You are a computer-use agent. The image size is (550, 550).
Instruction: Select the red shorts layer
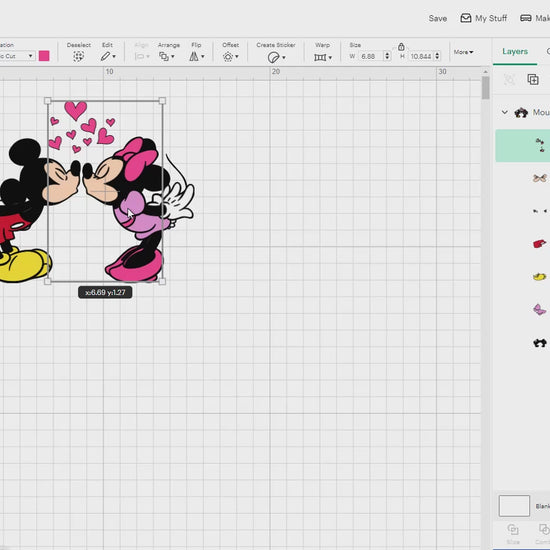[539, 243]
